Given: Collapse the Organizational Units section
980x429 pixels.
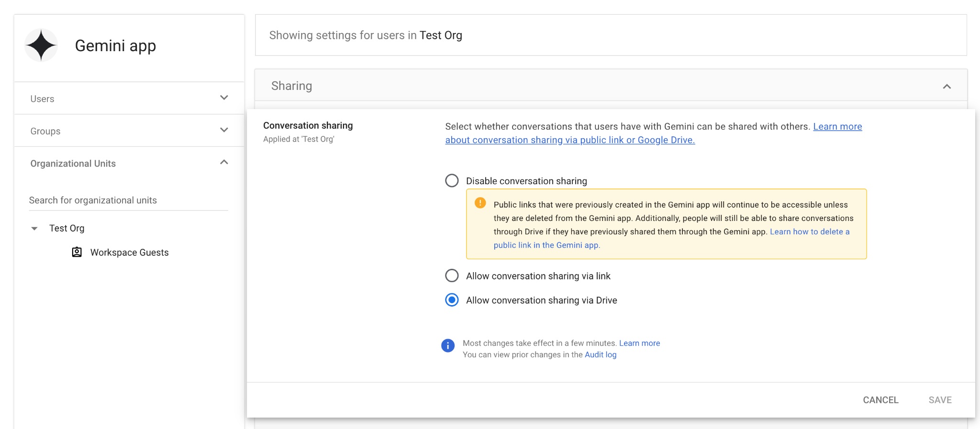Looking at the screenshot, I should coord(224,162).
